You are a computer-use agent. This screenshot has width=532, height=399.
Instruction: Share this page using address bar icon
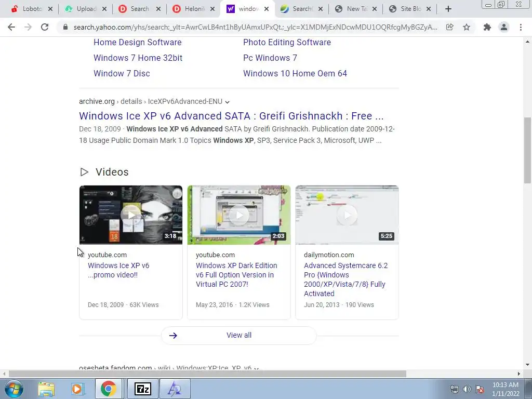click(x=449, y=27)
